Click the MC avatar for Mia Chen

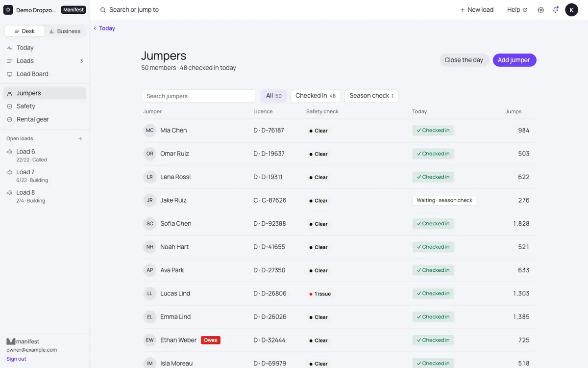pyautogui.click(x=150, y=131)
